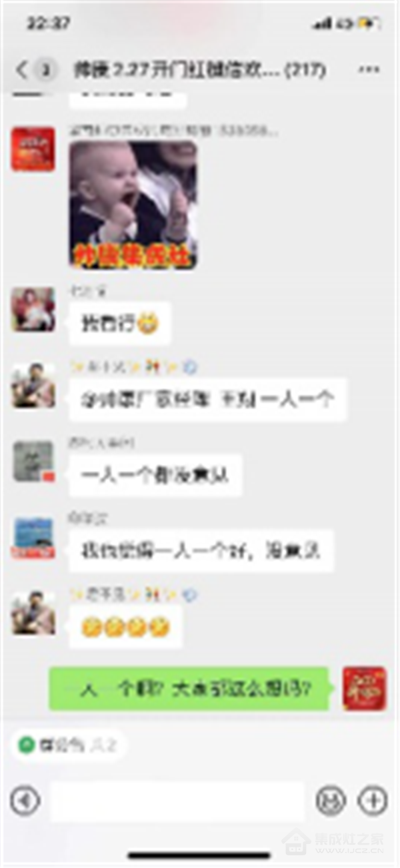Tap the back arrow in chat header
Screen dimensions: 400x868
23,69
